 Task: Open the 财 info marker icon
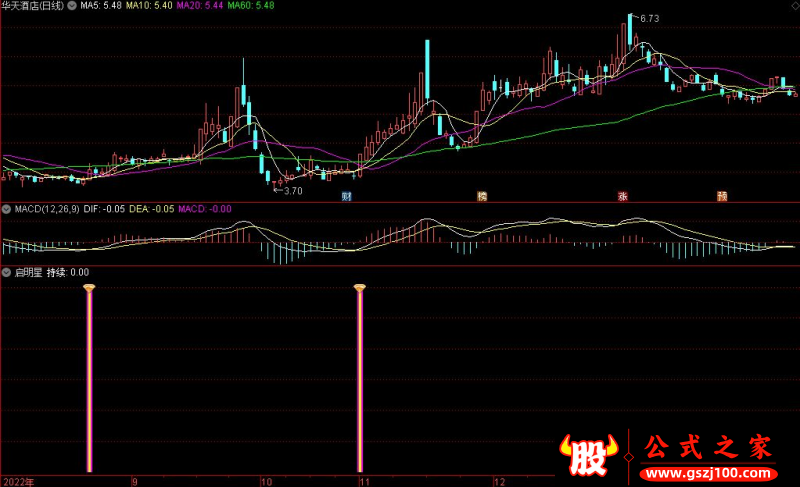(x=346, y=196)
